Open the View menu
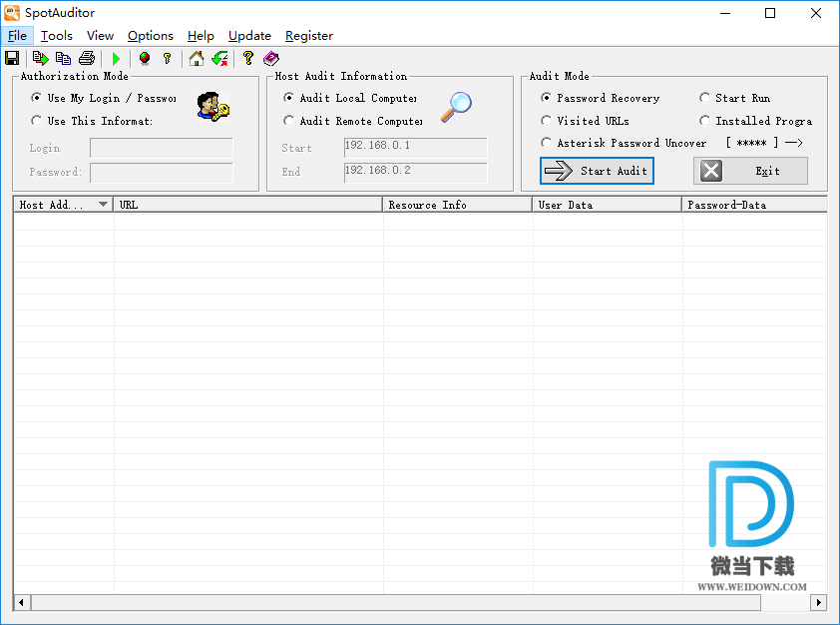The image size is (840, 625). (100, 35)
